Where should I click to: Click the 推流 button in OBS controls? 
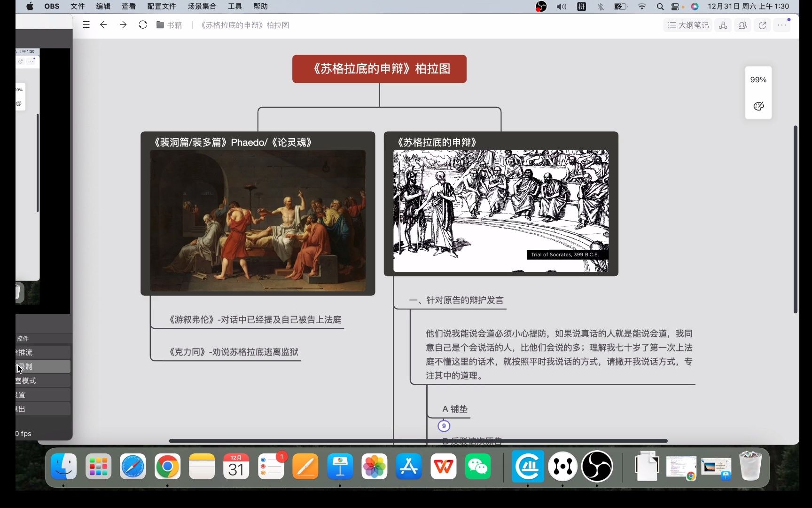43,352
